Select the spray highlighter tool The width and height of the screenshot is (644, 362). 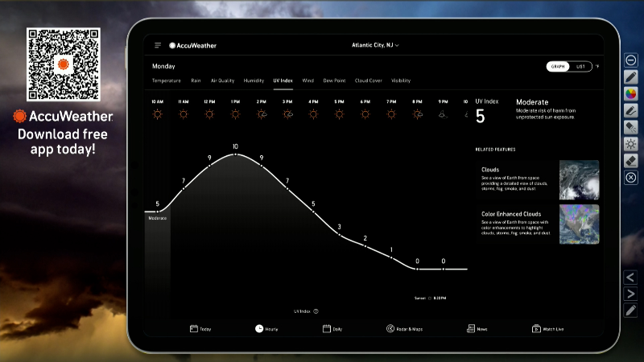(631, 127)
